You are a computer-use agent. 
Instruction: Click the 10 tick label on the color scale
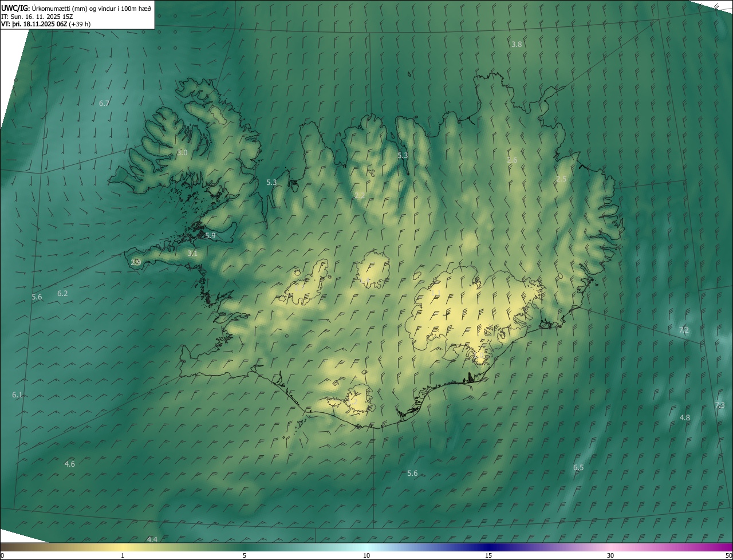[x=366, y=556]
